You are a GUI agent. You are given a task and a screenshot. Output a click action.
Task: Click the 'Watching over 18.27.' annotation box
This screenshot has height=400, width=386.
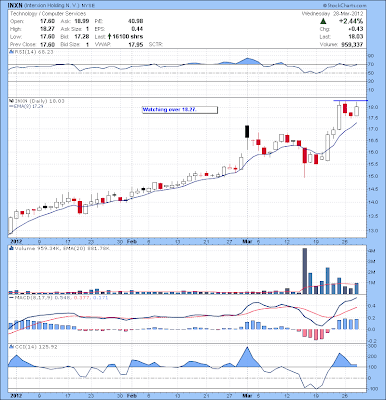[x=180, y=110]
